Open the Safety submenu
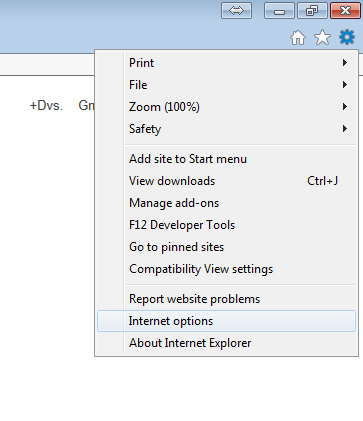The width and height of the screenshot is (363, 421). 227,129
